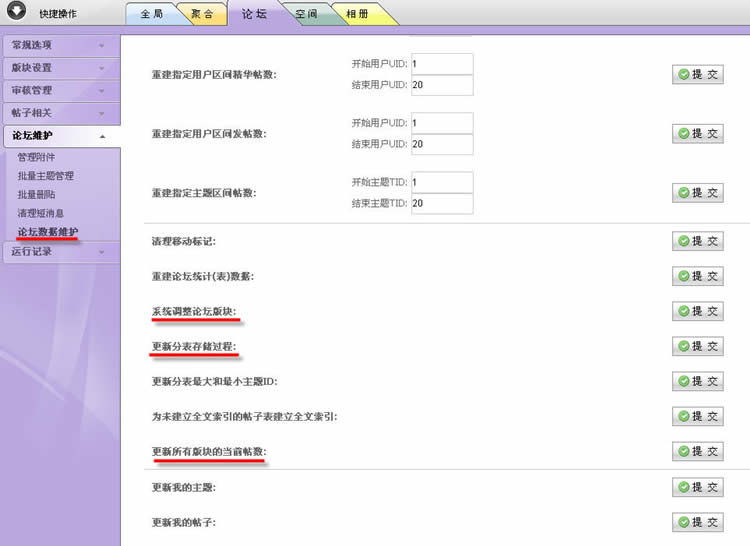Expand the 运行记录 sidebar section
This screenshot has width=750, height=546.
point(58,252)
